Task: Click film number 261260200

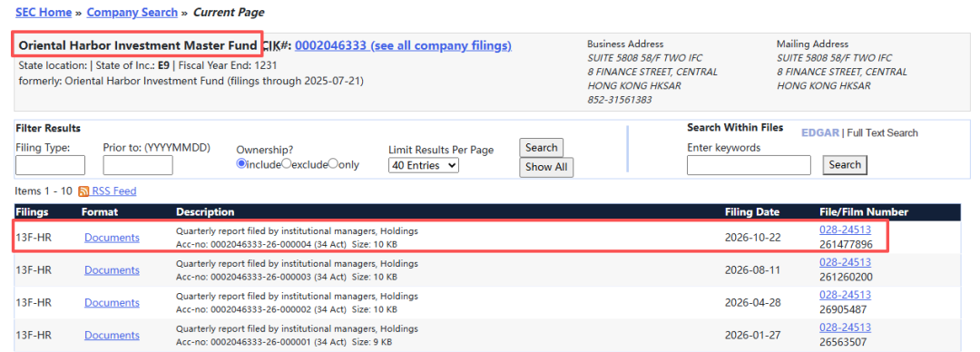Action: pos(847,277)
